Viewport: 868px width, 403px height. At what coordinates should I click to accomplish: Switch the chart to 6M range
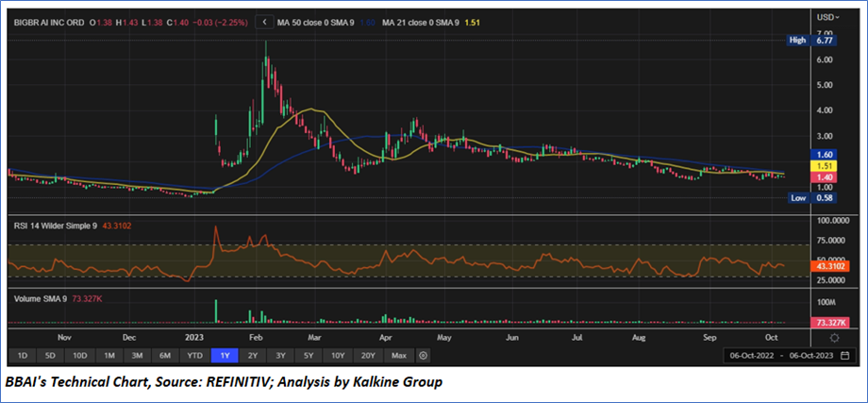click(165, 356)
